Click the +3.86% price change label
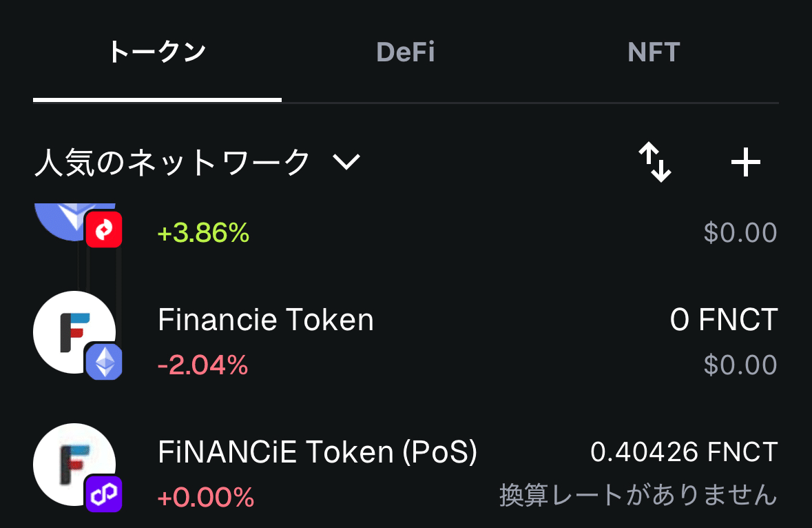The image size is (812, 528). [x=204, y=233]
